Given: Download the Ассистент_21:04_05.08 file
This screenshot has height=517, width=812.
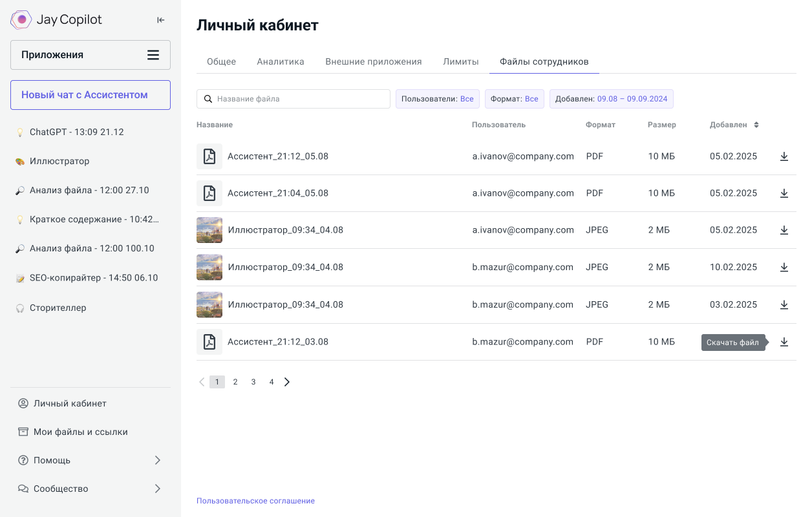Looking at the screenshot, I should coord(784,193).
